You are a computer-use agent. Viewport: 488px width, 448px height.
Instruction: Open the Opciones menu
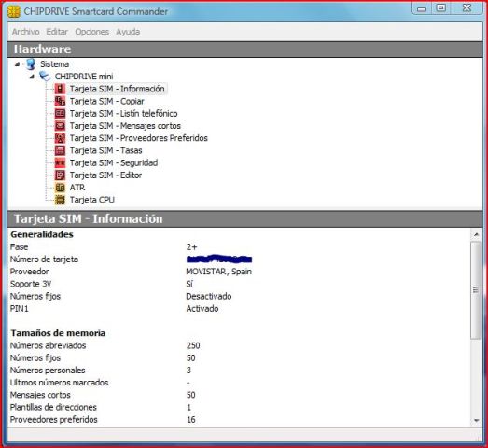91,32
